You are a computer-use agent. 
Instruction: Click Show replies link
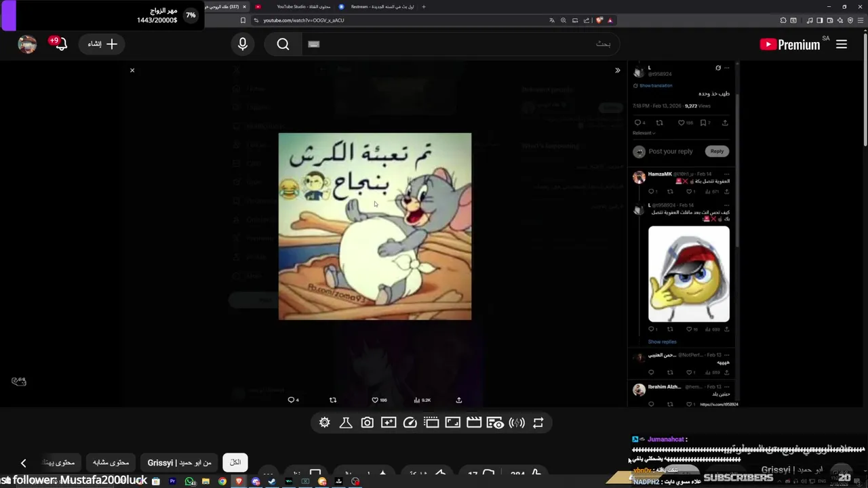coord(662,342)
